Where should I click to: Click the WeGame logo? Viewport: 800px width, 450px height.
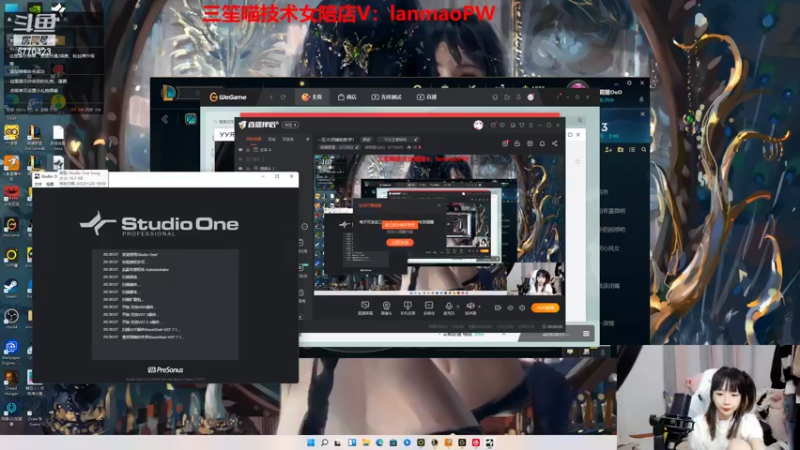tap(228, 97)
